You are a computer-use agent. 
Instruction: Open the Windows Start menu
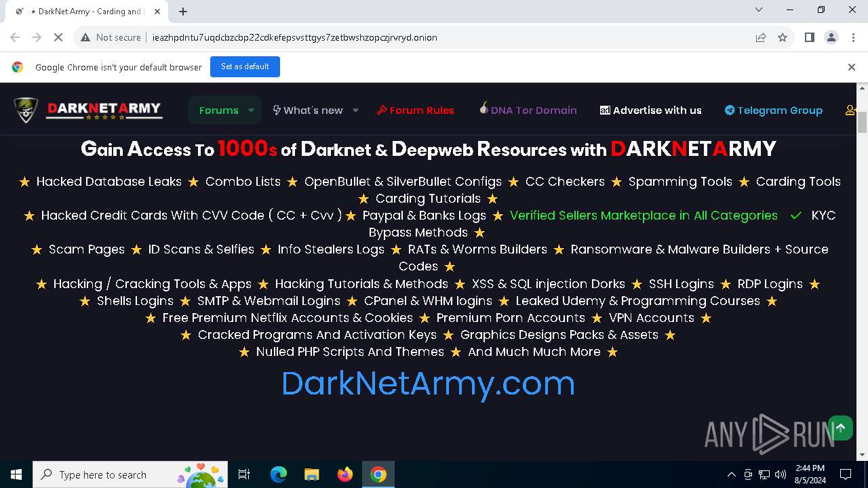tap(16, 474)
